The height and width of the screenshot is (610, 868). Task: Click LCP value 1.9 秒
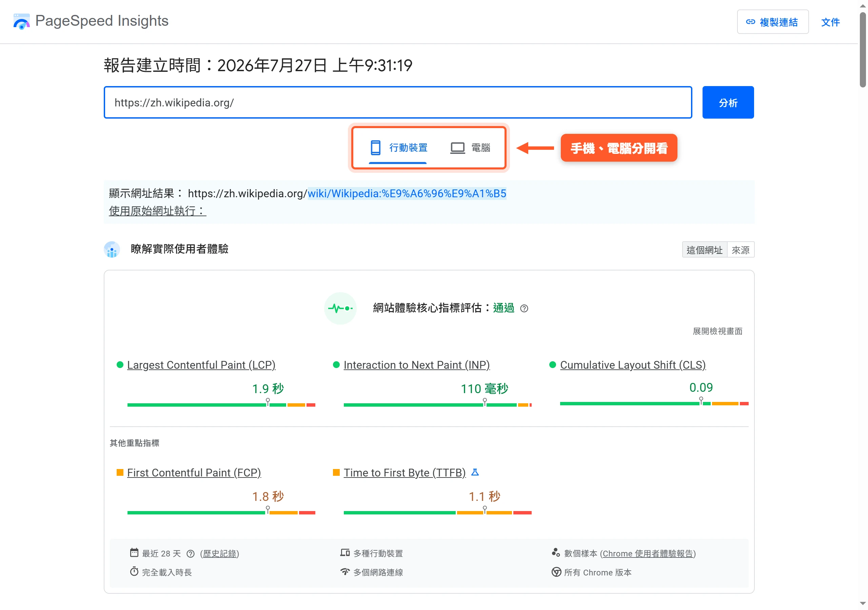click(268, 388)
